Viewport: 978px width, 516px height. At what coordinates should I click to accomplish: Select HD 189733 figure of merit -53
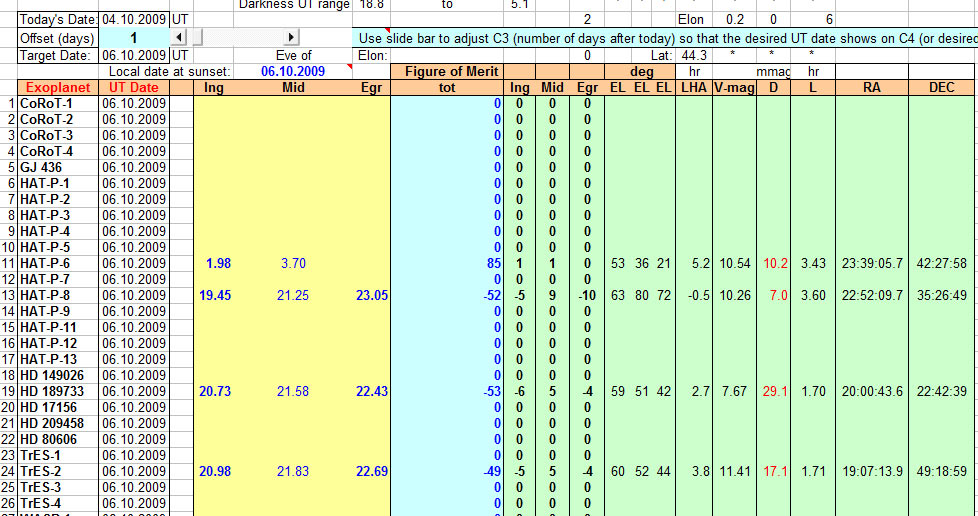447,391
